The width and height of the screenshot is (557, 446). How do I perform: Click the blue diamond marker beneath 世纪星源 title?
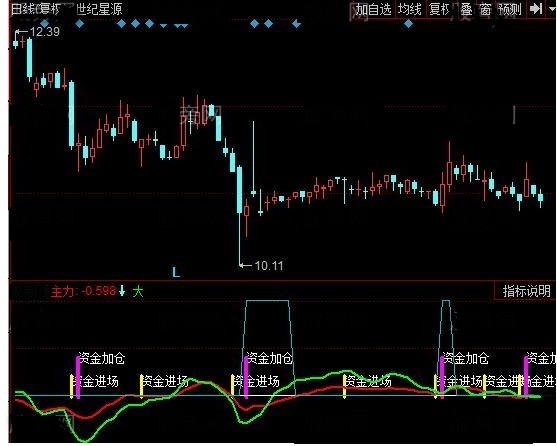80,24
